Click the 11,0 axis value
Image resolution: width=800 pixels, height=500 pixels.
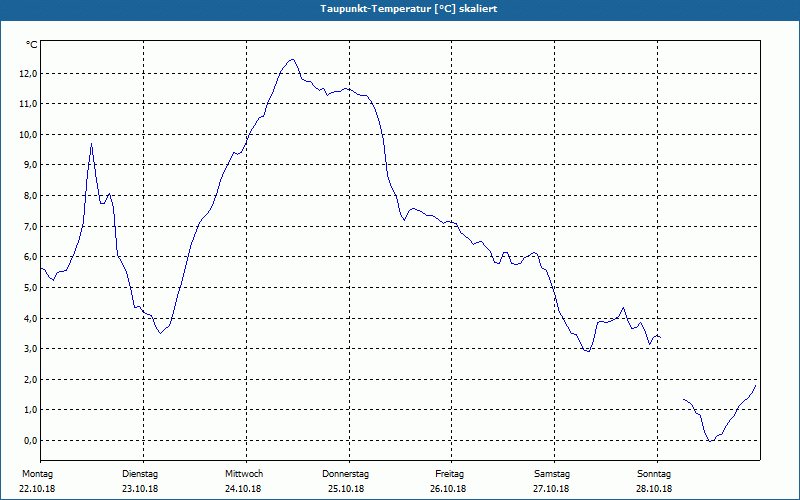pos(28,104)
